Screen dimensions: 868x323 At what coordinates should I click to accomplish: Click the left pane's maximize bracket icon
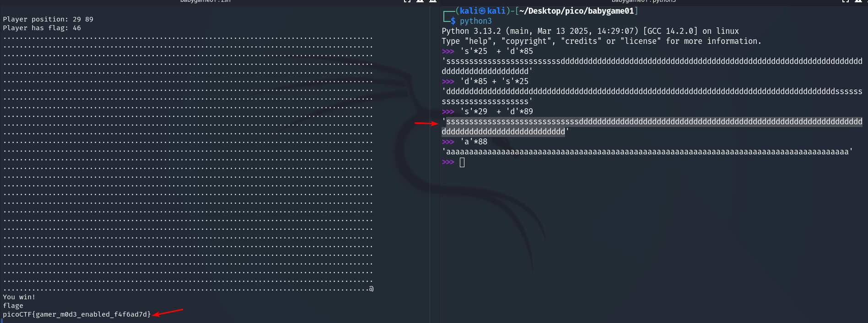[x=407, y=1]
